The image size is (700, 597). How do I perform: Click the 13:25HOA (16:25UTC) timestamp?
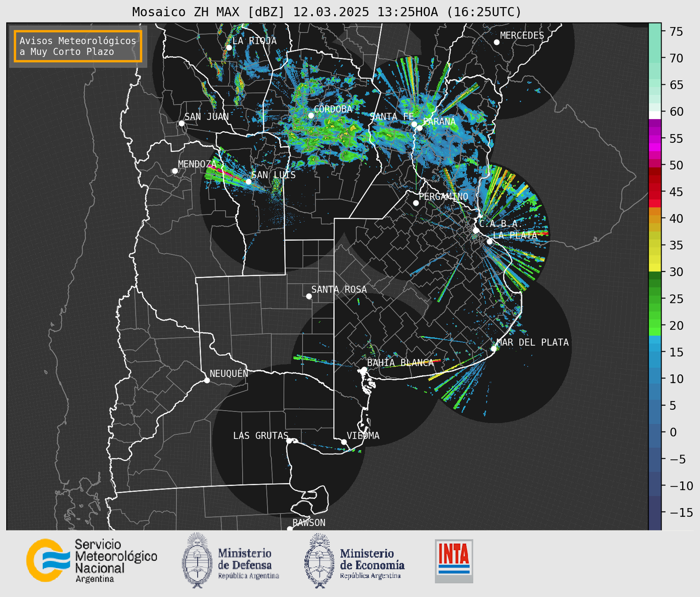pos(449,12)
